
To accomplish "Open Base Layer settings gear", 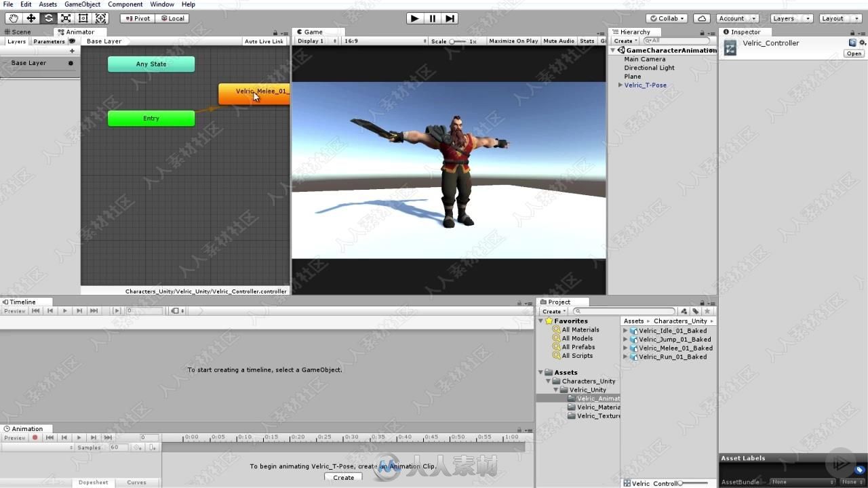I will coord(71,63).
